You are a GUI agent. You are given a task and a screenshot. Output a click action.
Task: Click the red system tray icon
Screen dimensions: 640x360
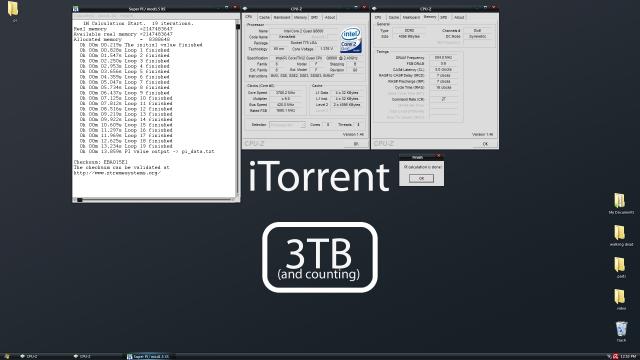pyautogui.click(x=615, y=356)
